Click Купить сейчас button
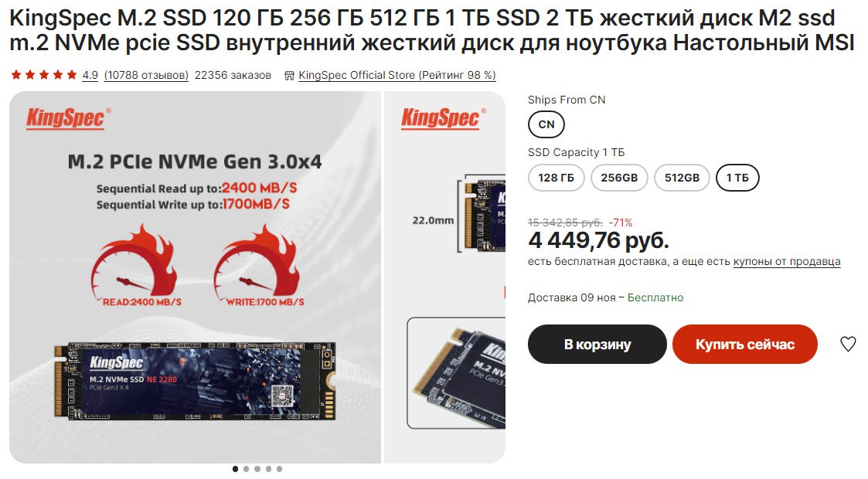The image size is (868, 479). [745, 344]
